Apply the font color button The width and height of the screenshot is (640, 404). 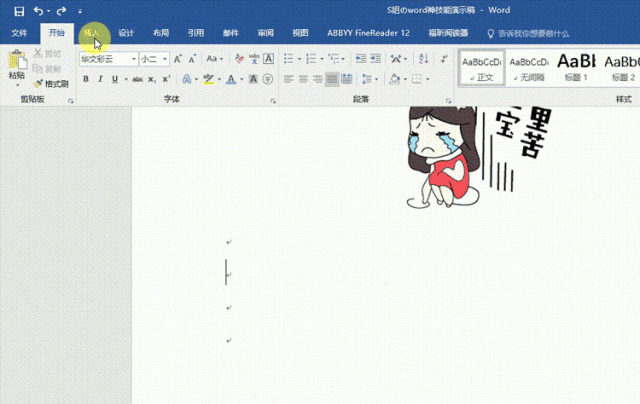(231, 79)
